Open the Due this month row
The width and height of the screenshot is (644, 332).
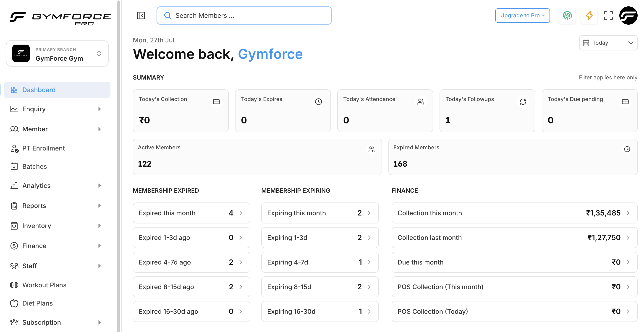pos(514,262)
